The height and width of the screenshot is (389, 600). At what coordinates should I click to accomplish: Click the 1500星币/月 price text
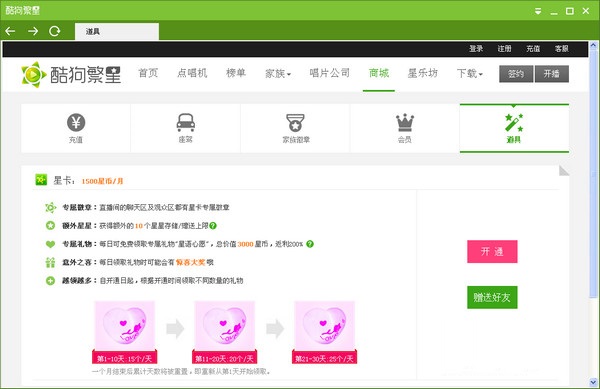pos(102,181)
